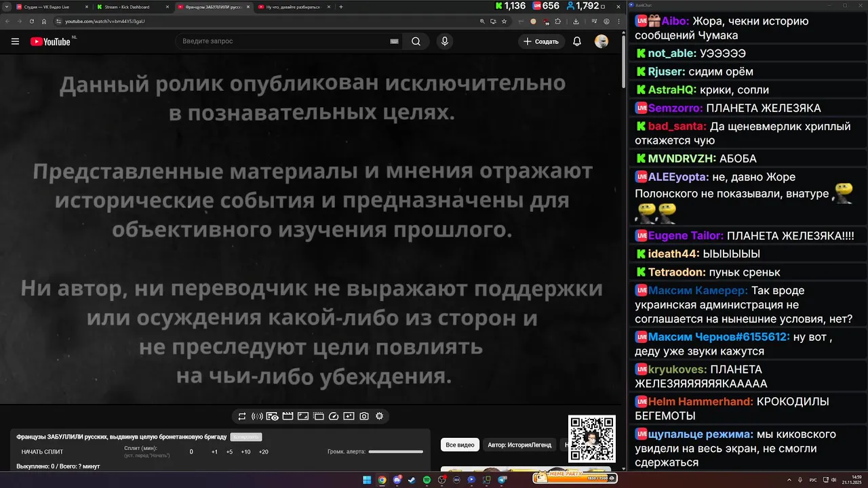This screenshot has height=488, width=868.
Task: Open Discord from the taskbar
Action: coord(397,479)
